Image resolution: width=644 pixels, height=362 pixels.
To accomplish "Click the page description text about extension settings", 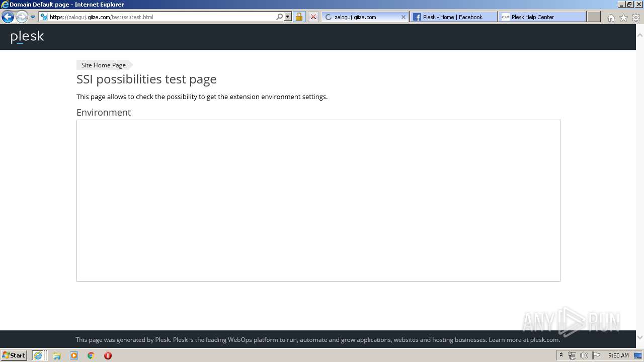I will (x=202, y=97).
